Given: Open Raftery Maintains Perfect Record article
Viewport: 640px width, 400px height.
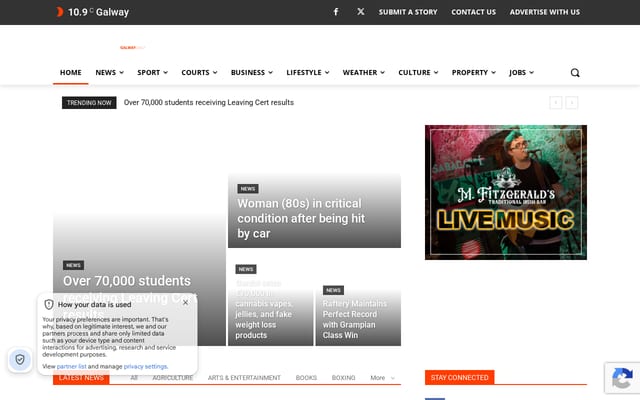Looking at the screenshot, I should [355, 319].
